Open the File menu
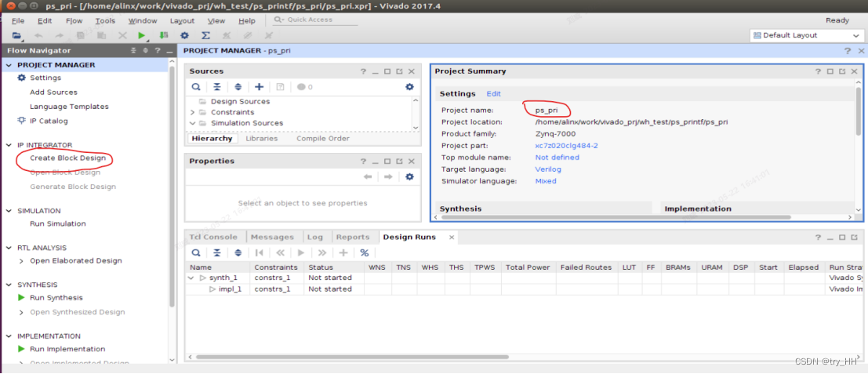 tap(18, 20)
